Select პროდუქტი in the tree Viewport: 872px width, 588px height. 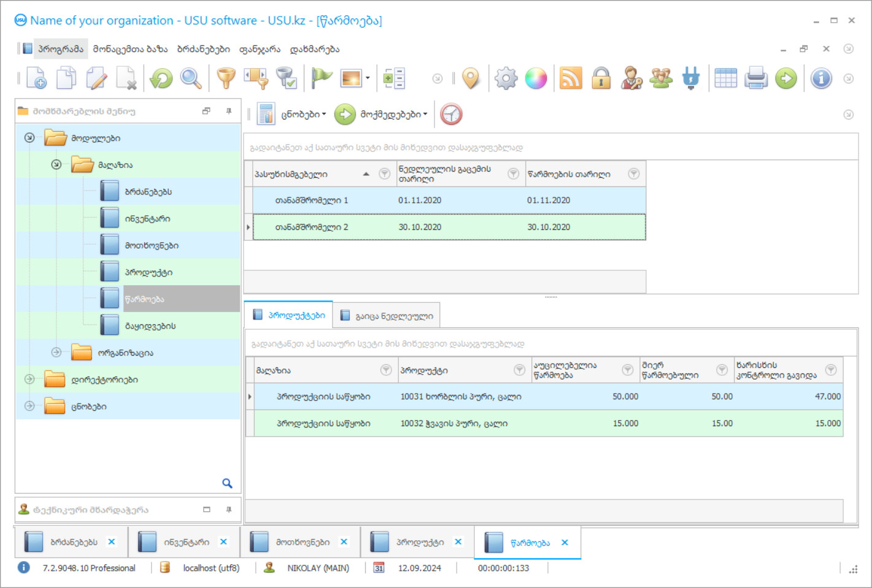point(149,272)
